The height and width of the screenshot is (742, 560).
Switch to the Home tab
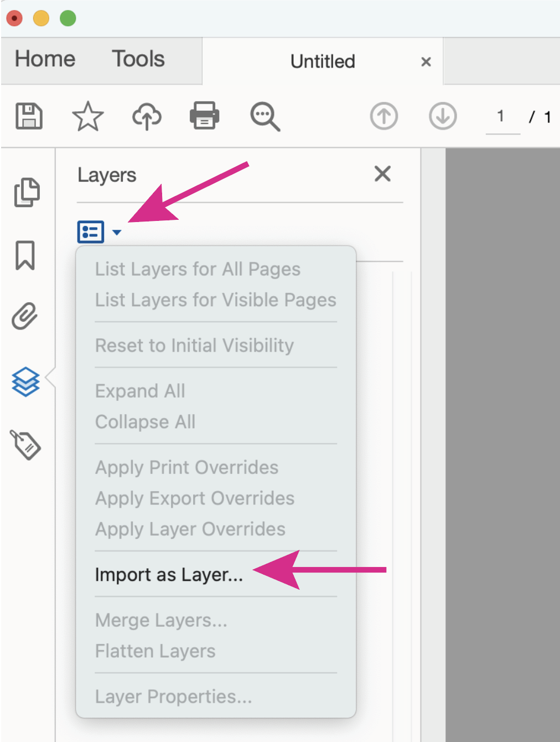44,59
